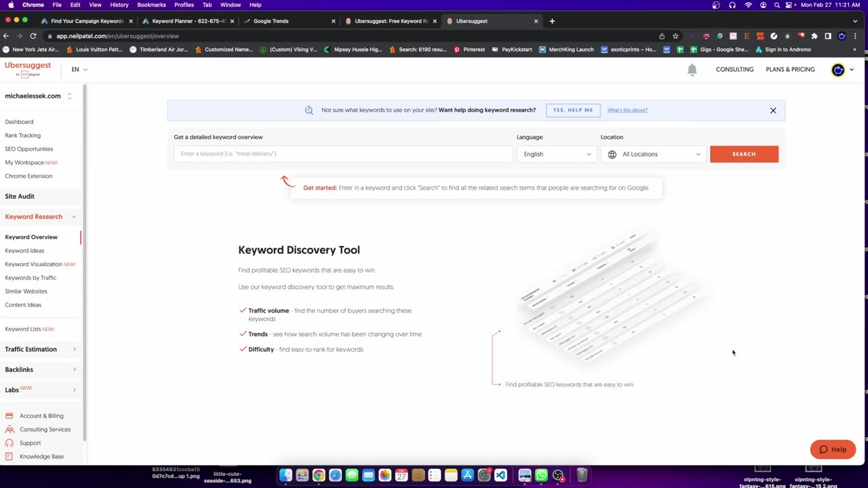Screen dimensions: 868x488
Task: Open WhatsApp from the dock
Action: click(541, 475)
